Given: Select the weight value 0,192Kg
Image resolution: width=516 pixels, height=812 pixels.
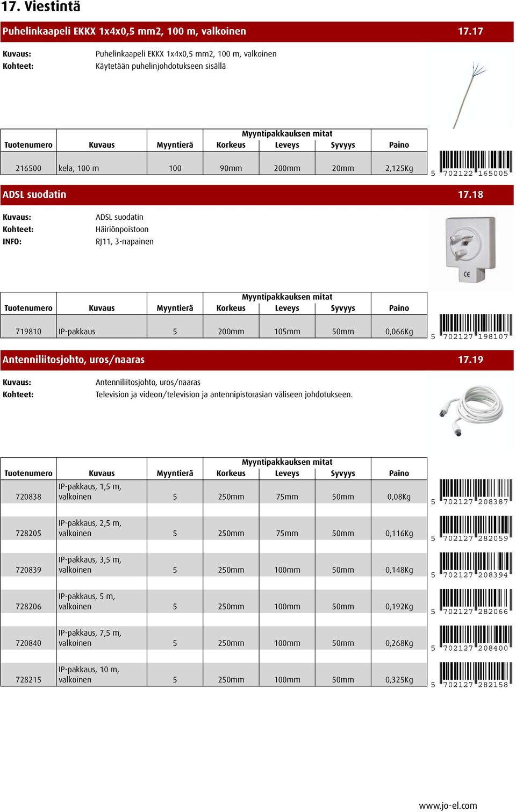Looking at the screenshot, I should point(399,606).
